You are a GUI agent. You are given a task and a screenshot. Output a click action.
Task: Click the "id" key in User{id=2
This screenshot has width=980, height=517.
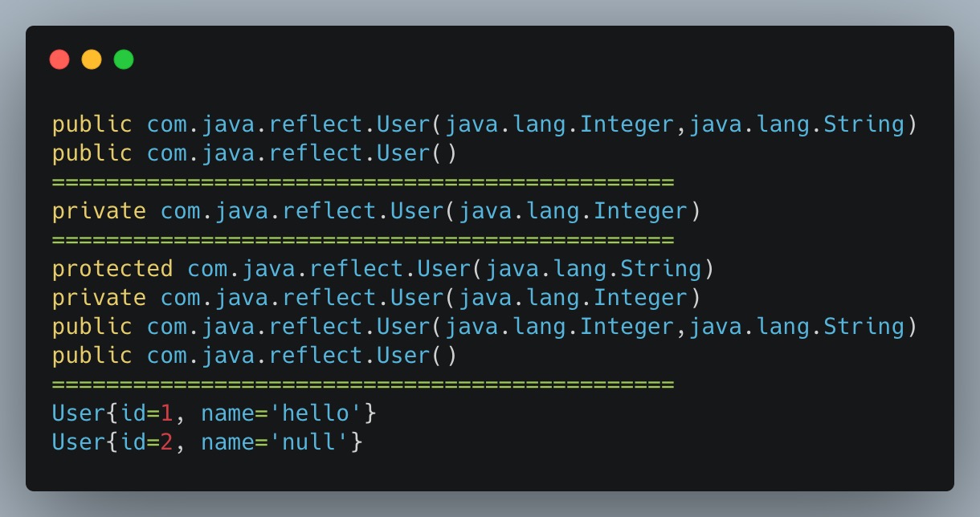point(133,442)
